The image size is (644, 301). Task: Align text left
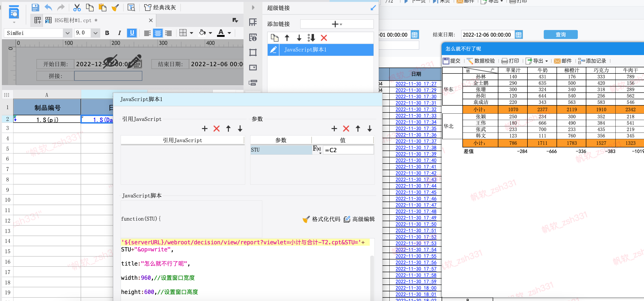pos(147,33)
